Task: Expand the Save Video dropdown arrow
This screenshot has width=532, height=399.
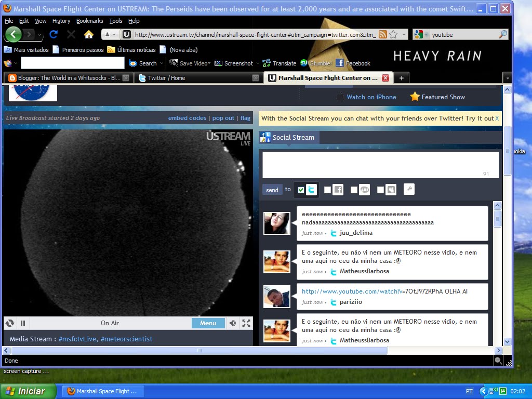Action: pyautogui.click(x=209, y=63)
